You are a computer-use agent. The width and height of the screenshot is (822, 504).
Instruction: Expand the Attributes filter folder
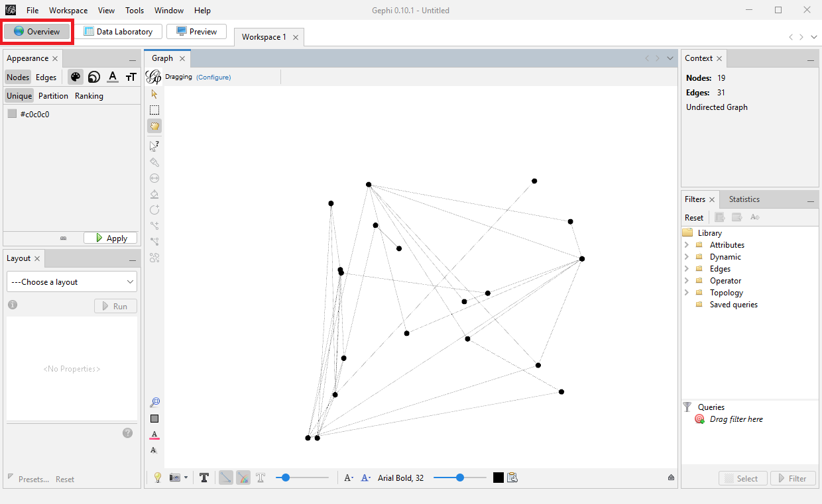[687, 244]
